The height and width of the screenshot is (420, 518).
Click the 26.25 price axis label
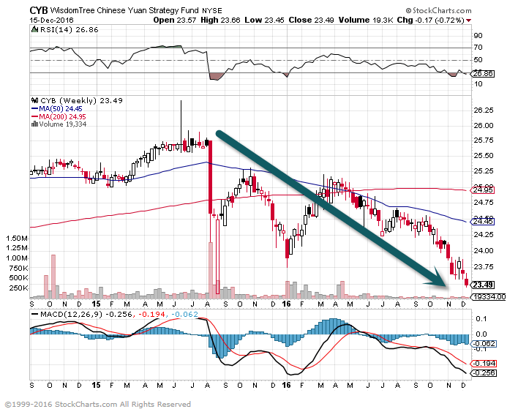point(484,110)
